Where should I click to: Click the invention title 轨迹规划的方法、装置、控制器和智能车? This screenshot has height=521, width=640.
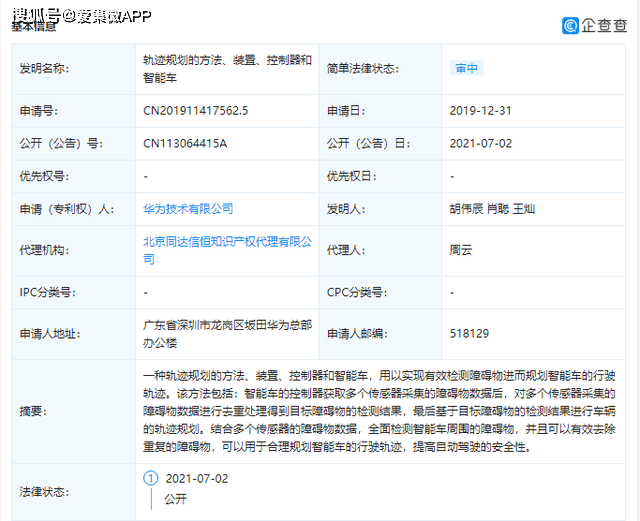click(x=227, y=69)
